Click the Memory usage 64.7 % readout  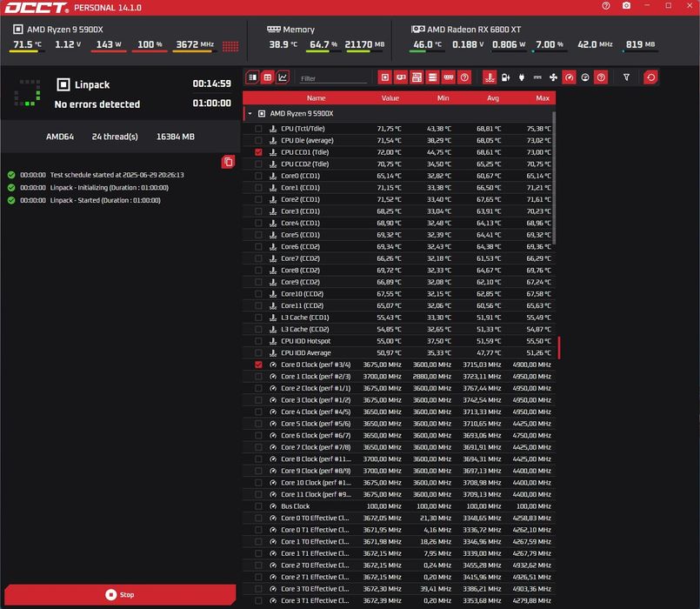point(323,44)
